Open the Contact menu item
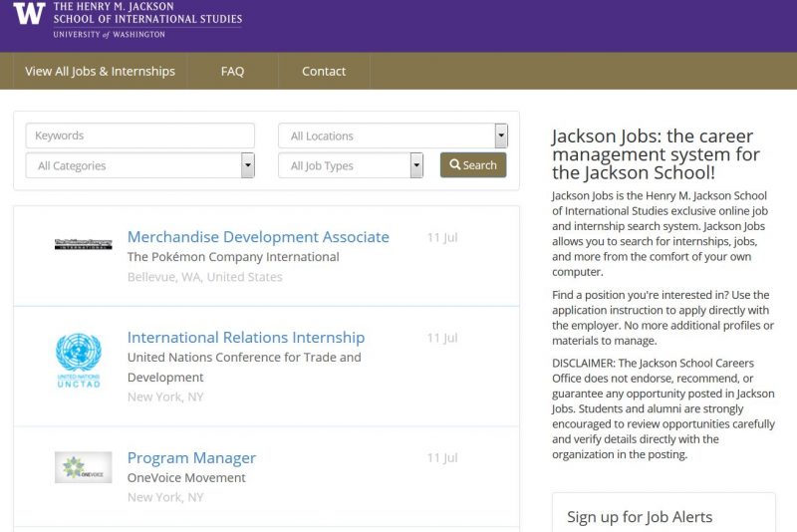The width and height of the screenshot is (797, 532). 324,71
